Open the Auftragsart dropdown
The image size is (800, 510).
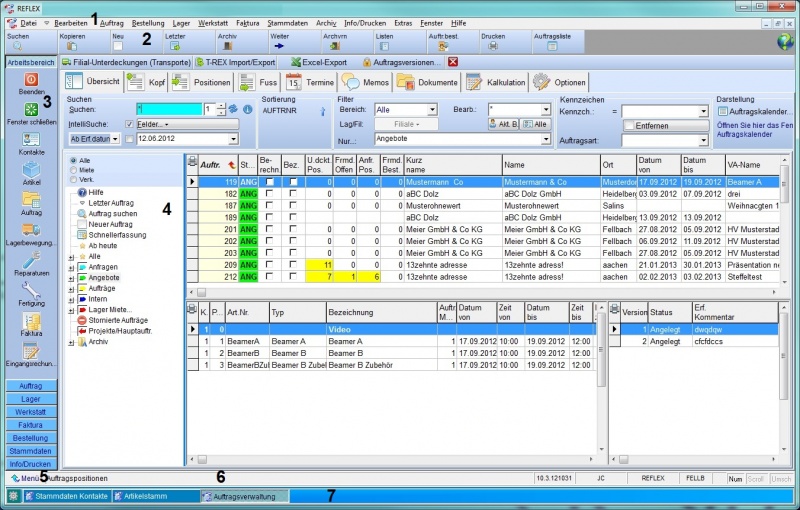click(x=704, y=140)
